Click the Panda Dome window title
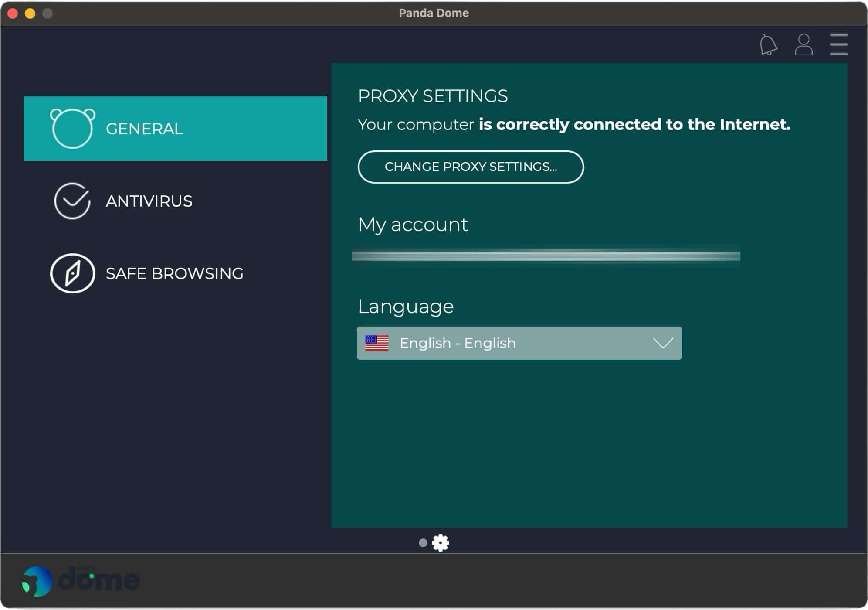 pos(434,13)
